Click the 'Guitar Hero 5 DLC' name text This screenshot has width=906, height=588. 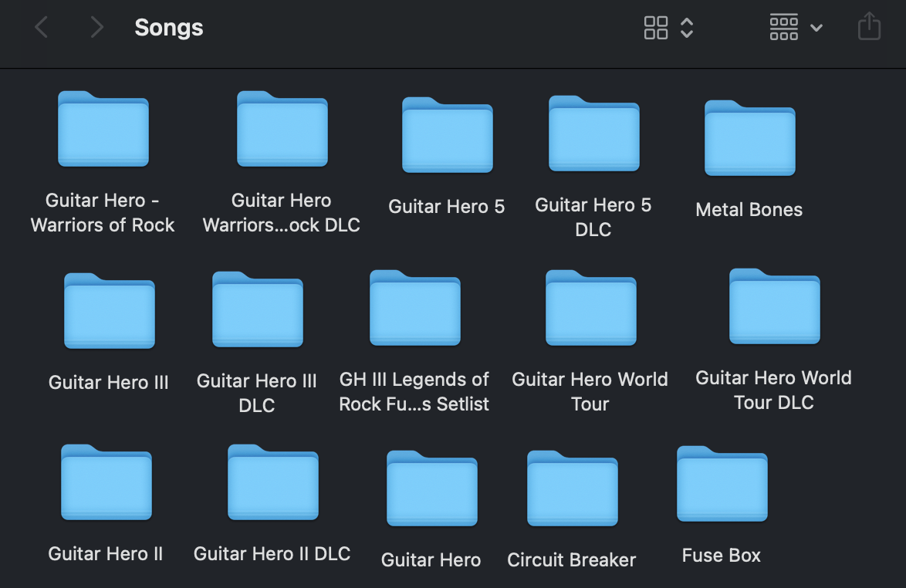tap(593, 217)
